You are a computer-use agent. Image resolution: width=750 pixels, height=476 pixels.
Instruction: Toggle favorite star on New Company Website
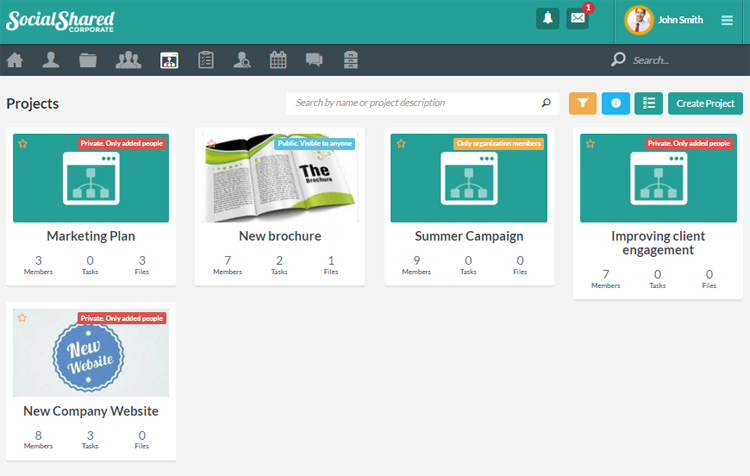point(23,318)
